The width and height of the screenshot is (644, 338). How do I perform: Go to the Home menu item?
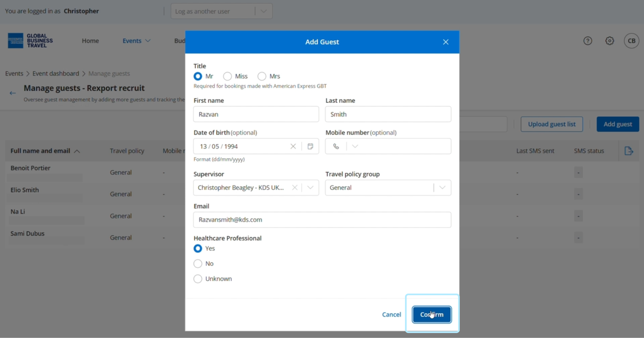click(x=90, y=41)
